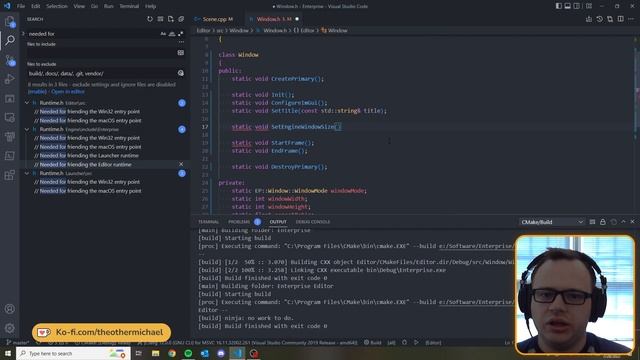
Task: Open changes icon in editor toolbar
Action: (610, 19)
